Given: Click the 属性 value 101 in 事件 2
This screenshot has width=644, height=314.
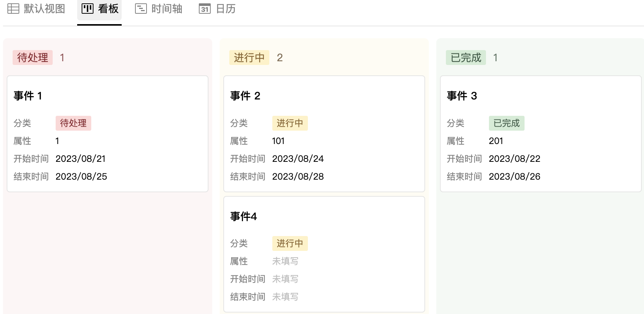Looking at the screenshot, I should click(x=278, y=141).
